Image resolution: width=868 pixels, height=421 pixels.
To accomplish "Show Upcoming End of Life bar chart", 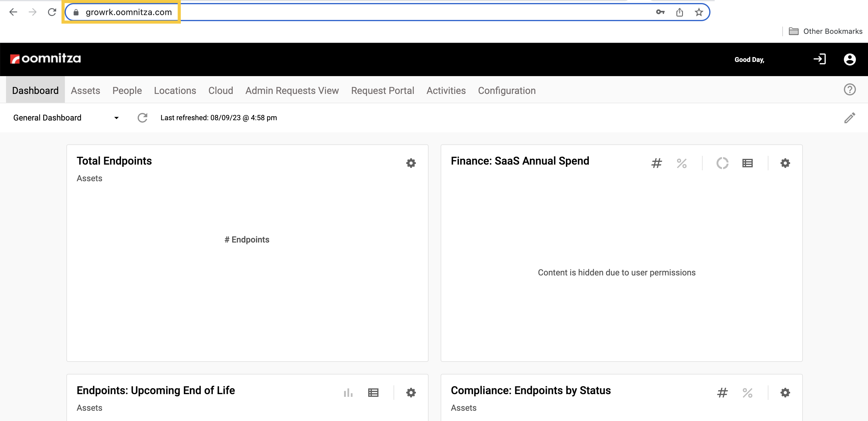I will click(348, 393).
